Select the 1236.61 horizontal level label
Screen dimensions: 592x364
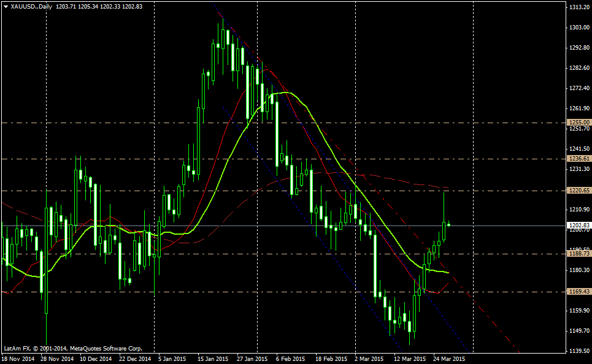tap(579, 159)
